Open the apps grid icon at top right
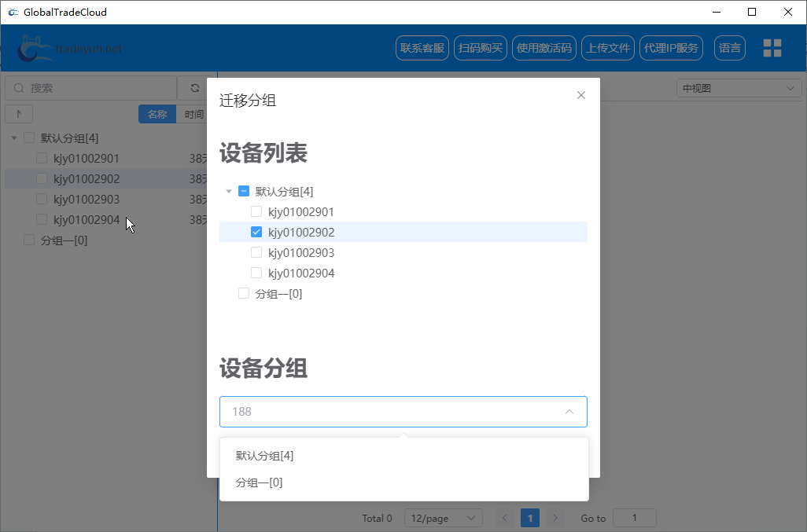The width and height of the screenshot is (807, 532). (x=772, y=47)
